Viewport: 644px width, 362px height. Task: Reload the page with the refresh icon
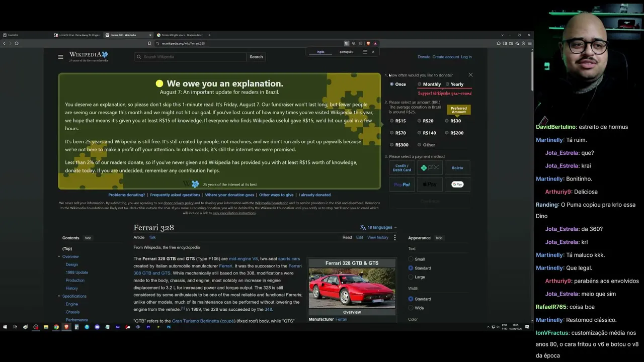[17, 43]
